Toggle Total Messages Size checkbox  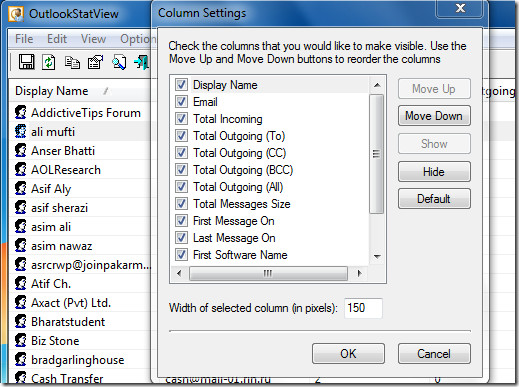click(181, 203)
